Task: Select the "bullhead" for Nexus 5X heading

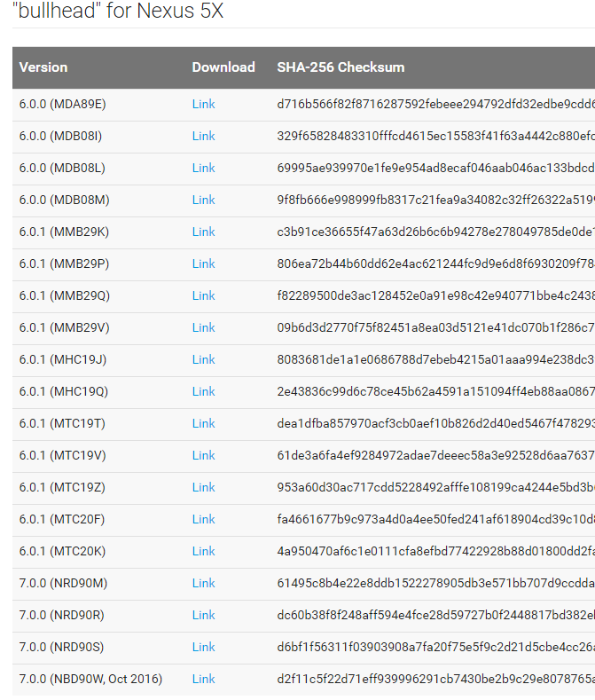Action: coord(118,10)
